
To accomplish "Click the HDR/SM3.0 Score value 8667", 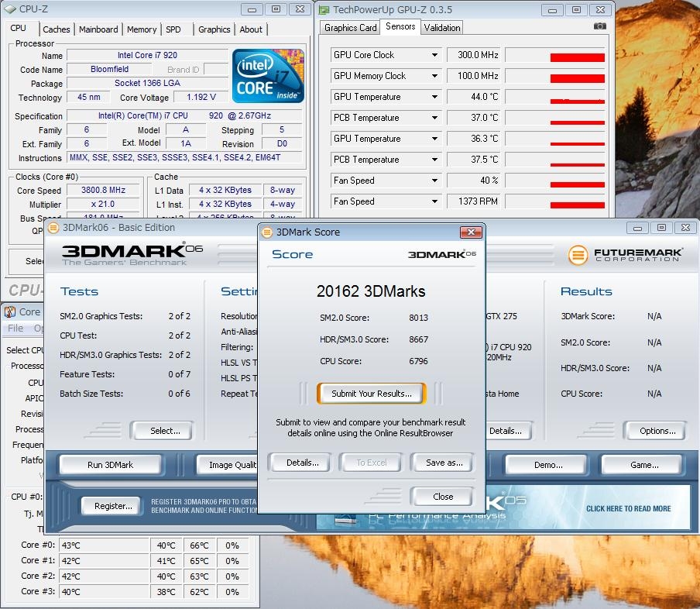I will pos(418,339).
